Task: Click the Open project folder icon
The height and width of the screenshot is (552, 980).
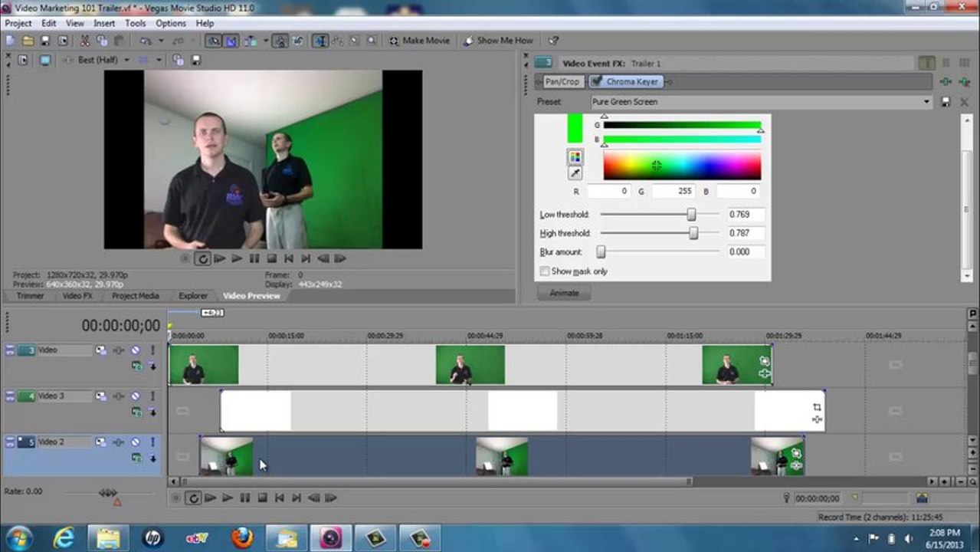Action: pos(28,41)
